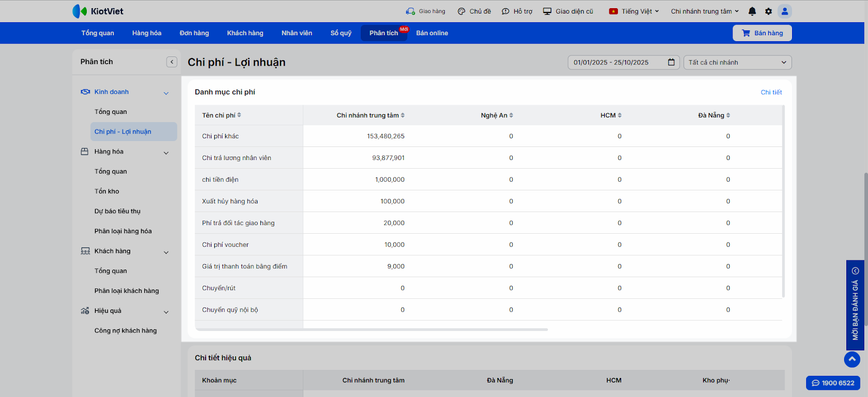Open the settings gear
The height and width of the screenshot is (397, 868).
click(768, 11)
